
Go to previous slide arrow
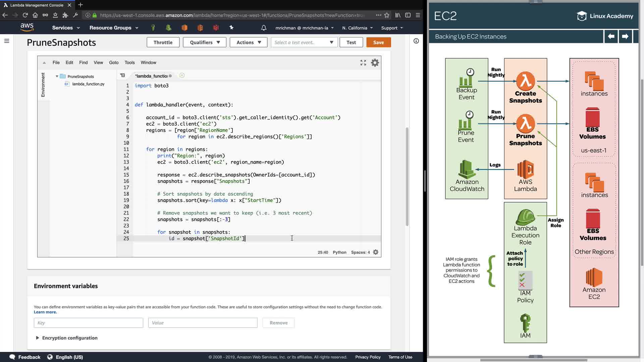[x=611, y=36]
